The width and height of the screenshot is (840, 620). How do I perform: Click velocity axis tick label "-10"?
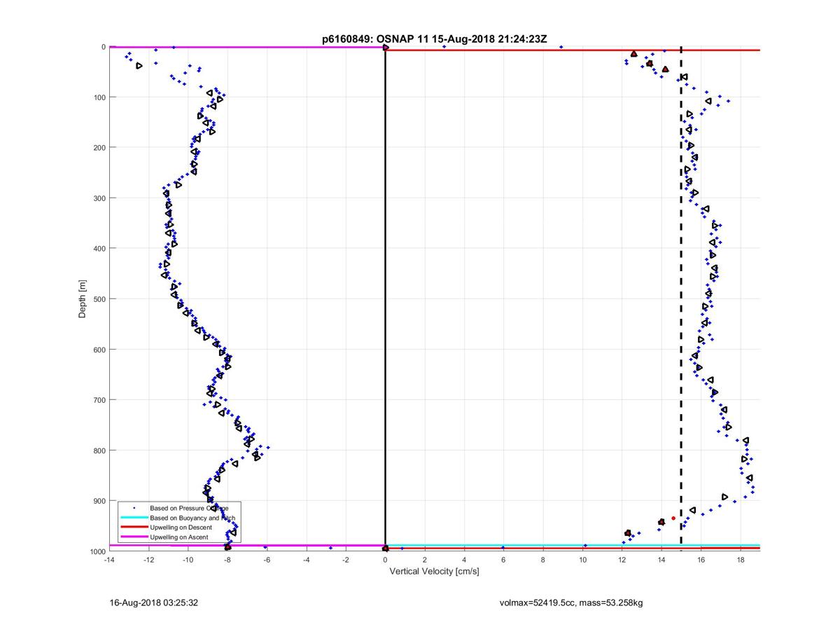click(x=188, y=560)
